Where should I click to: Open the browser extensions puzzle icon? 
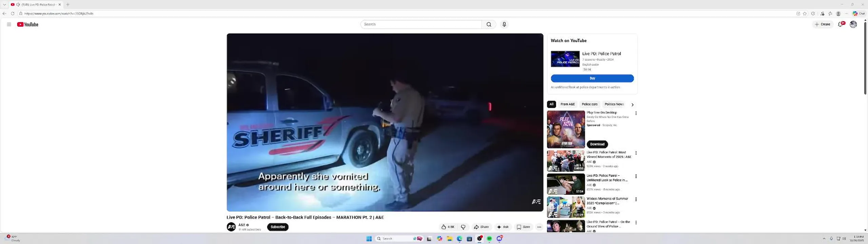pyautogui.click(x=813, y=14)
